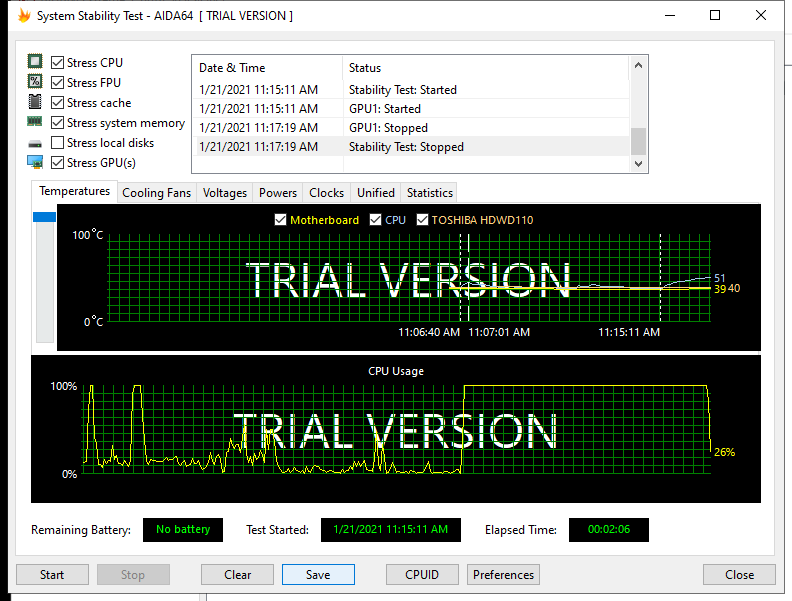
Task: Switch to the Cooling Fans tab
Action: tap(157, 193)
